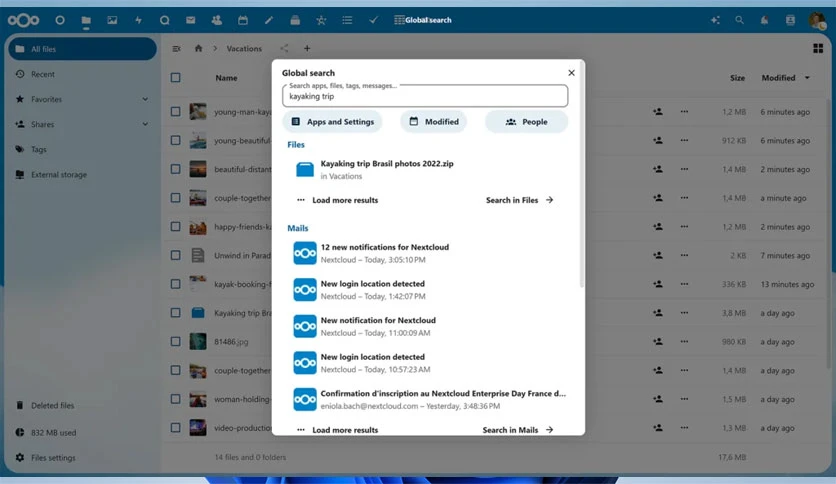The image size is (836, 484).
Task: Open the Calendar app icon
Action: pyautogui.click(x=243, y=20)
